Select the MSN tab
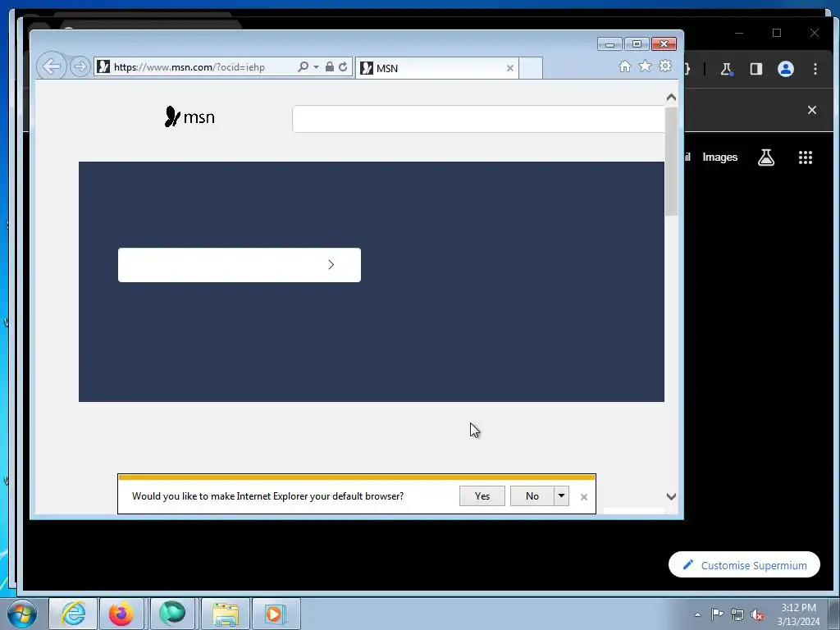The image size is (840, 630). (x=436, y=68)
